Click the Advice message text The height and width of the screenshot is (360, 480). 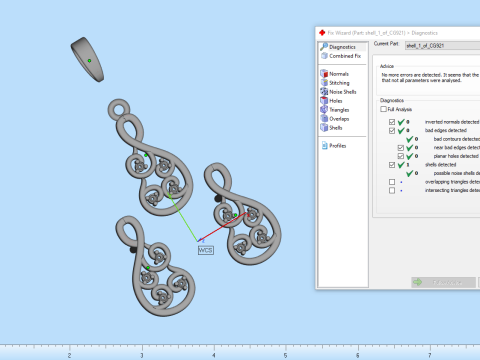(430, 78)
